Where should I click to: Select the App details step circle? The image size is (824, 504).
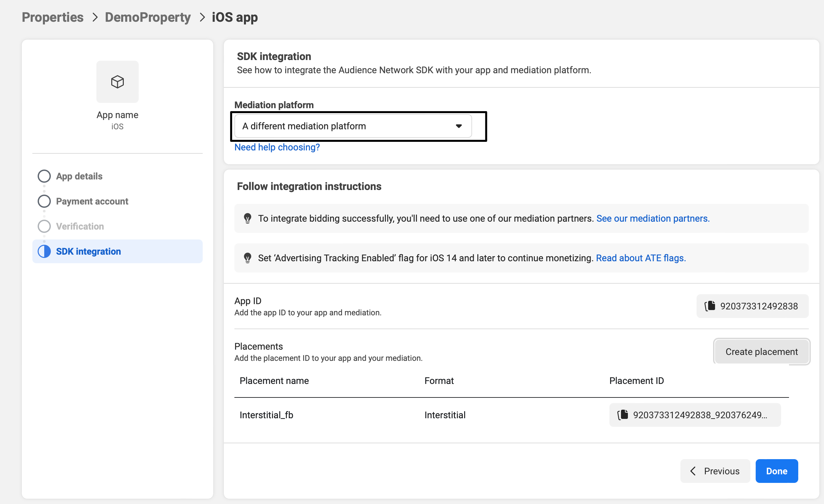pos(44,176)
